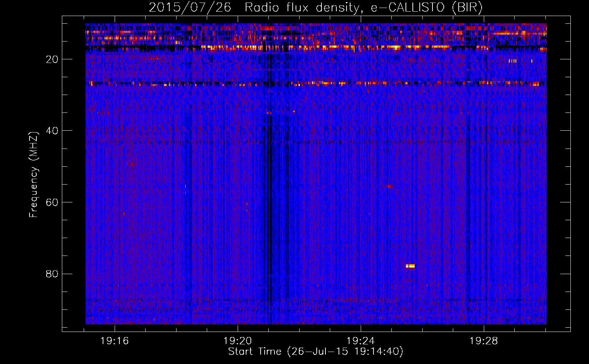Screen dimensions: 589x364
Task: Click the 19:24 time tick label
Action: (x=361, y=341)
